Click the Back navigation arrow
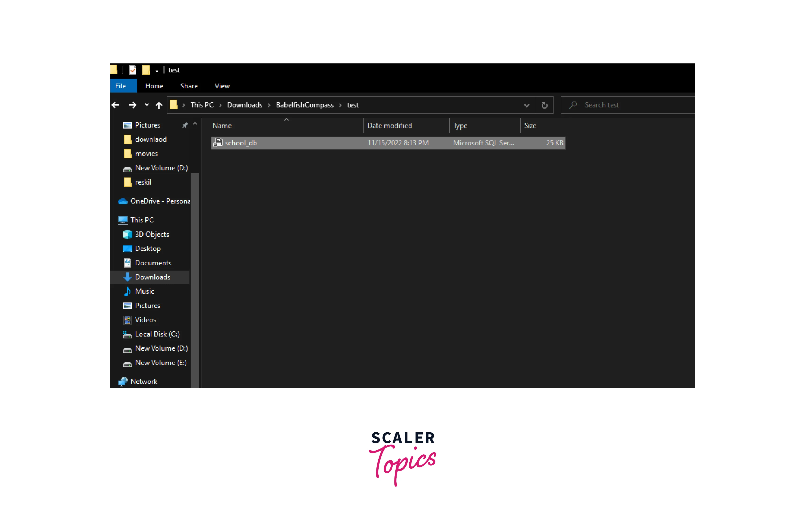The height and width of the screenshot is (532, 805). tap(115, 105)
